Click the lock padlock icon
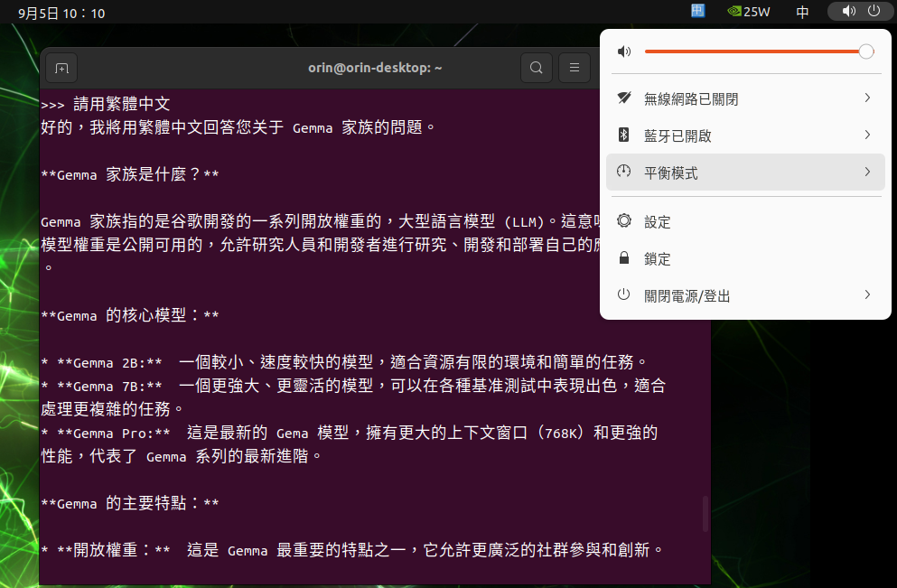 pyautogui.click(x=624, y=258)
